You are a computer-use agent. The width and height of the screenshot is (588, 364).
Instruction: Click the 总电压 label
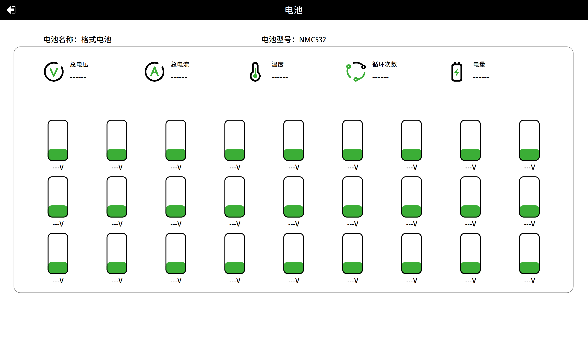click(x=79, y=64)
